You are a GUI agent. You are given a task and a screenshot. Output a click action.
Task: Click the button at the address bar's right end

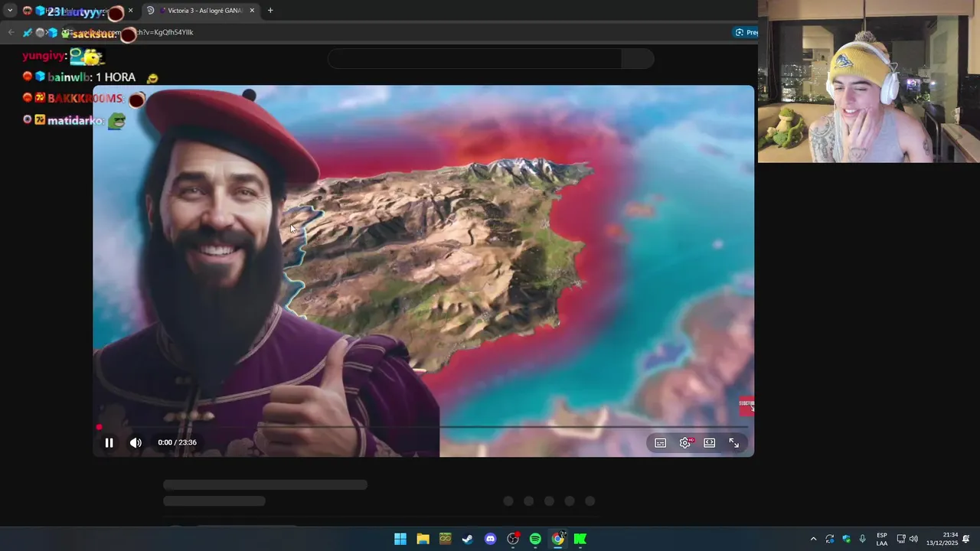pos(746,32)
